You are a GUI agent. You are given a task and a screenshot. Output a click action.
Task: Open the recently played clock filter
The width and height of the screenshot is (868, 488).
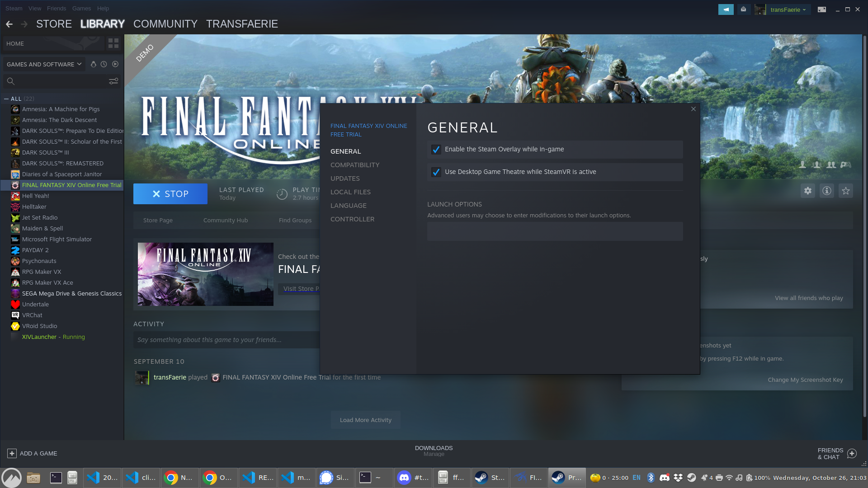tap(104, 64)
